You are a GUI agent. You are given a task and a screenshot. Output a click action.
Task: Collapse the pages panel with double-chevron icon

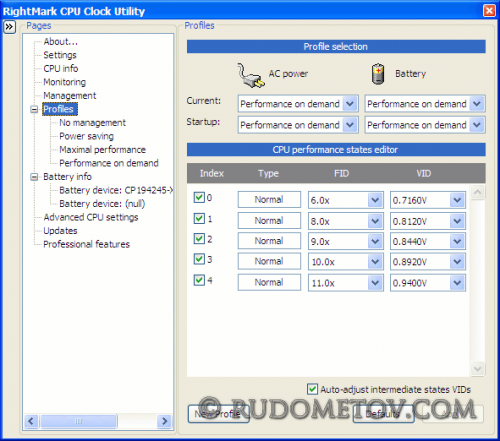pyautogui.click(x=9, y=27)
